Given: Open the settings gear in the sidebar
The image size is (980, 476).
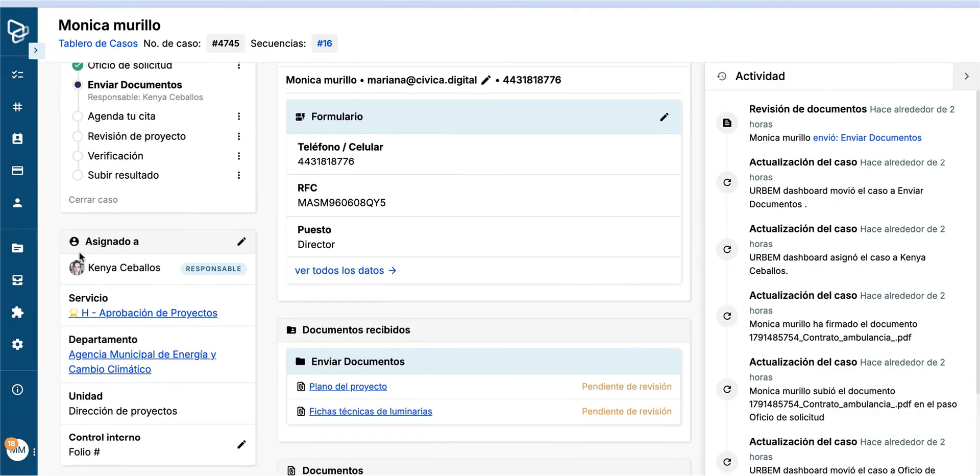Looking at the screenshot, I should point(17,344).
